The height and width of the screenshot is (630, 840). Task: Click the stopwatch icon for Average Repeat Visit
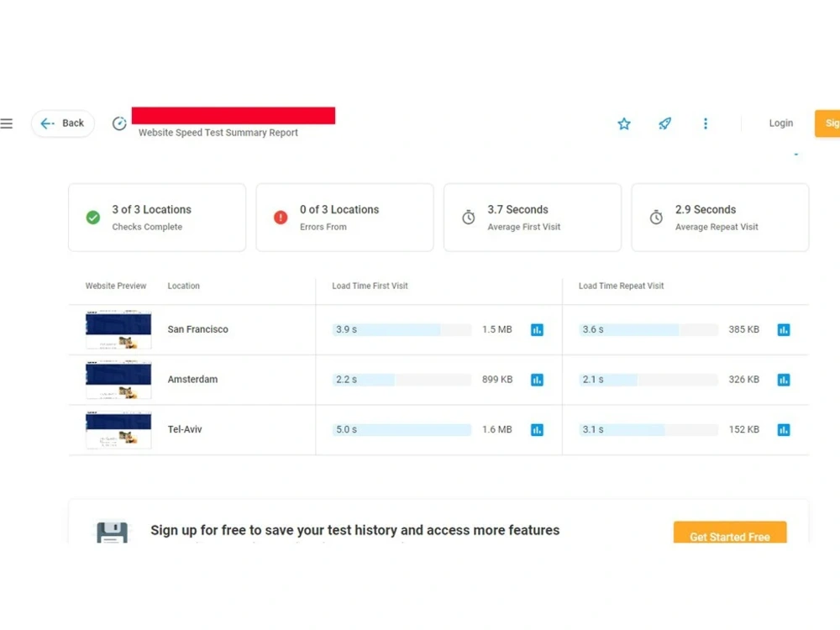click(656, 218)
